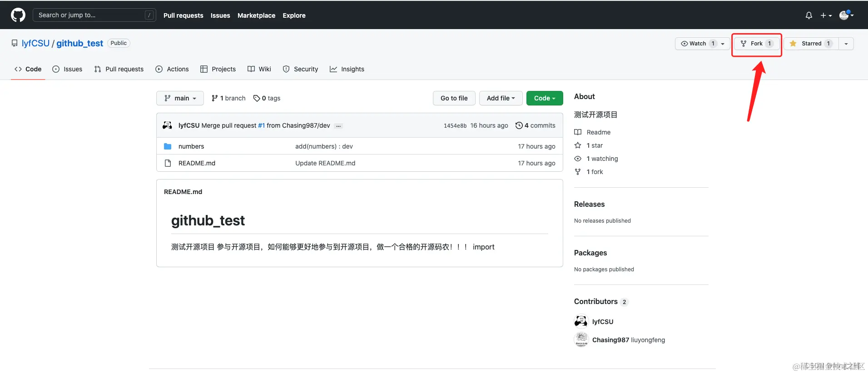Open Explore in top navigation
Viewport: 868px width, 374px height.
coord(294,15)
